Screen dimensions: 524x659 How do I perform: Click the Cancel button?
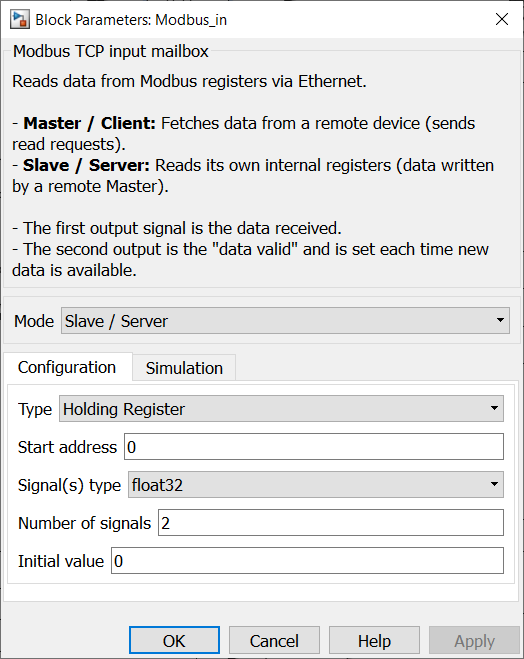click(x=274, y=641)
